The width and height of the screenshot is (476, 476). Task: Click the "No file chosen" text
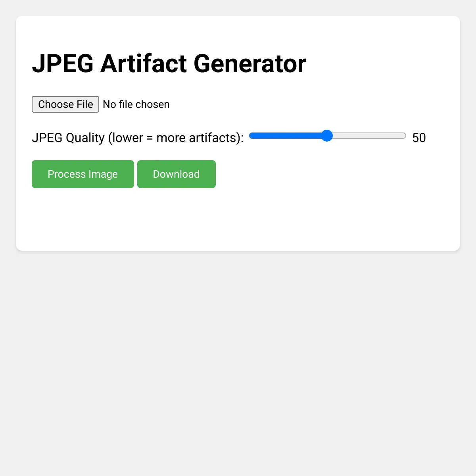click(x=136, y=104)
